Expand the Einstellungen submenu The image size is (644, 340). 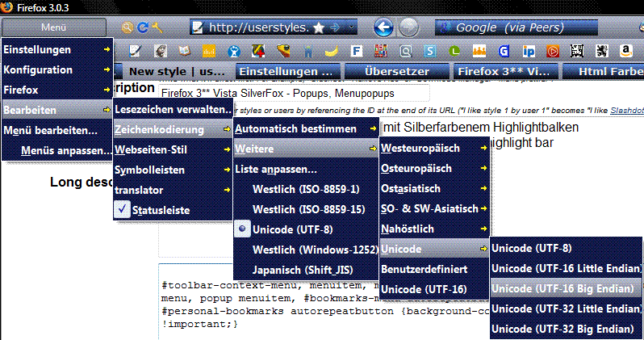(x=57, y=50)
